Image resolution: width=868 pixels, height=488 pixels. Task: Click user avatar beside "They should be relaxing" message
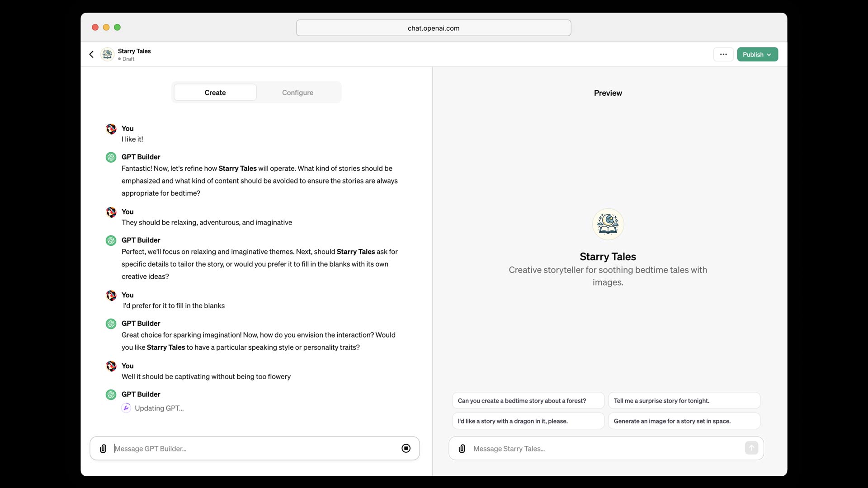[x=111, y=212]
